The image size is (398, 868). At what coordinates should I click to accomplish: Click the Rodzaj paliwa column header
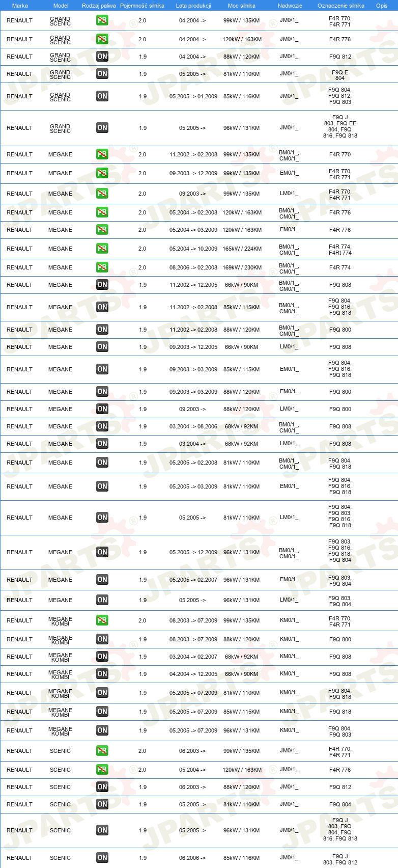[x=99, y=6]
